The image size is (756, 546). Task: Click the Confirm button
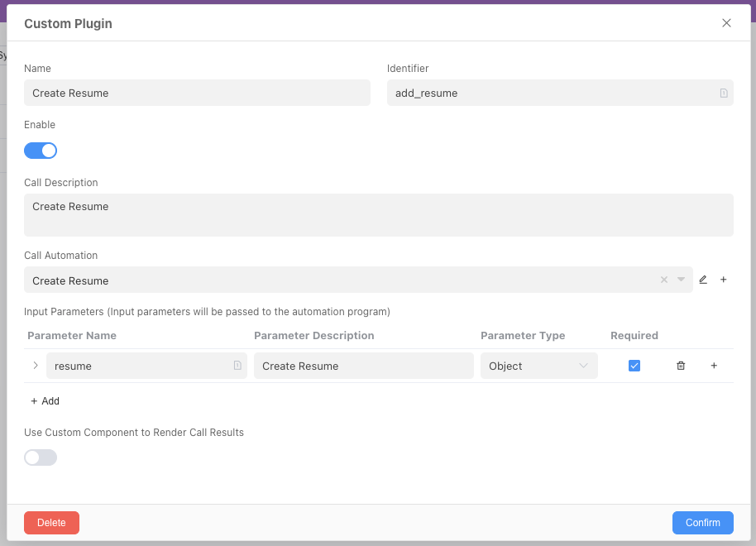(702, 522)
